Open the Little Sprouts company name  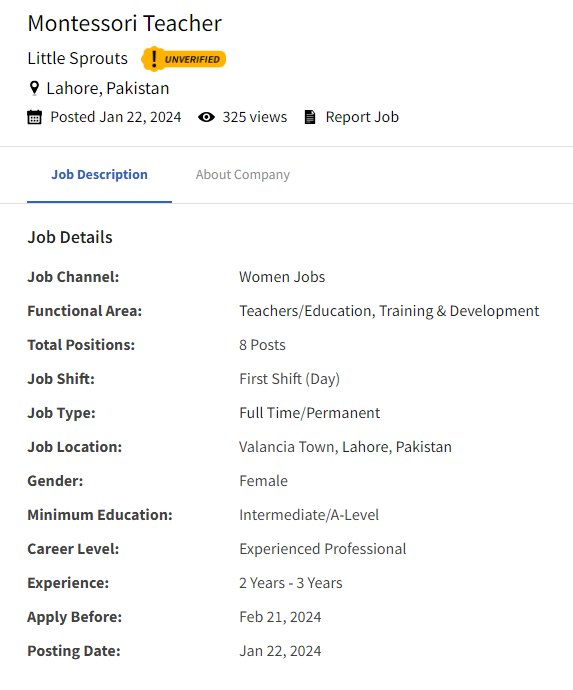(77, 59)
